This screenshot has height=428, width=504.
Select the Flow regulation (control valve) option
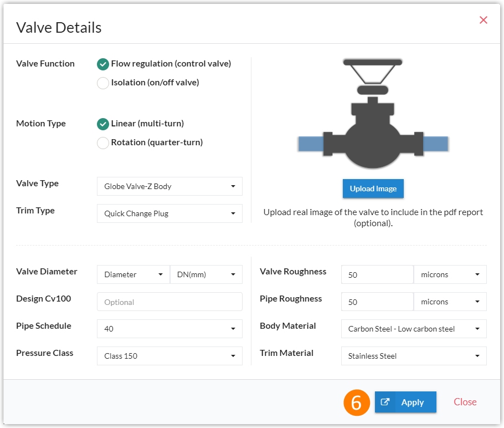(x=102, y=64)
